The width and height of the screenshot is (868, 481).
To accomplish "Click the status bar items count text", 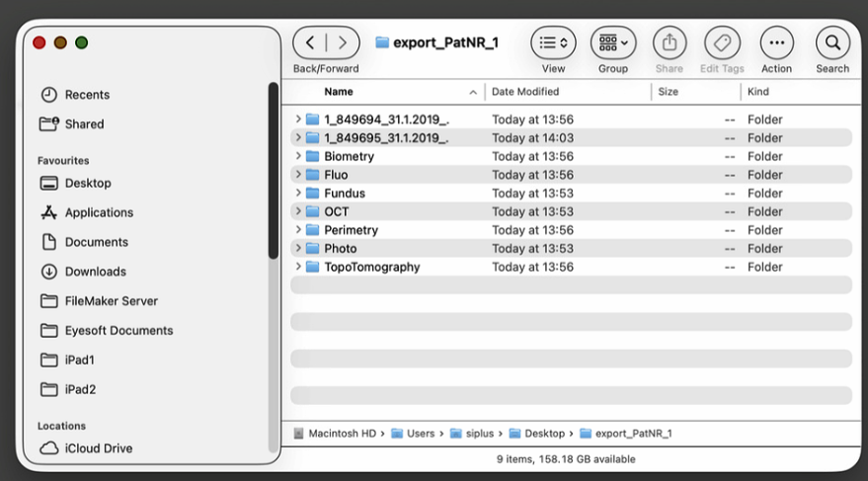I will tap(566, 459).
